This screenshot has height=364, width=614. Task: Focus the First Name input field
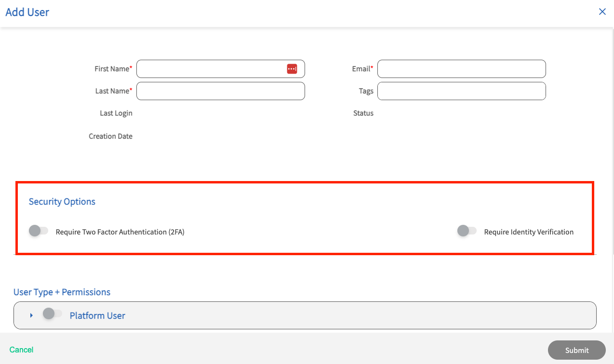click(x=221, y=69)
